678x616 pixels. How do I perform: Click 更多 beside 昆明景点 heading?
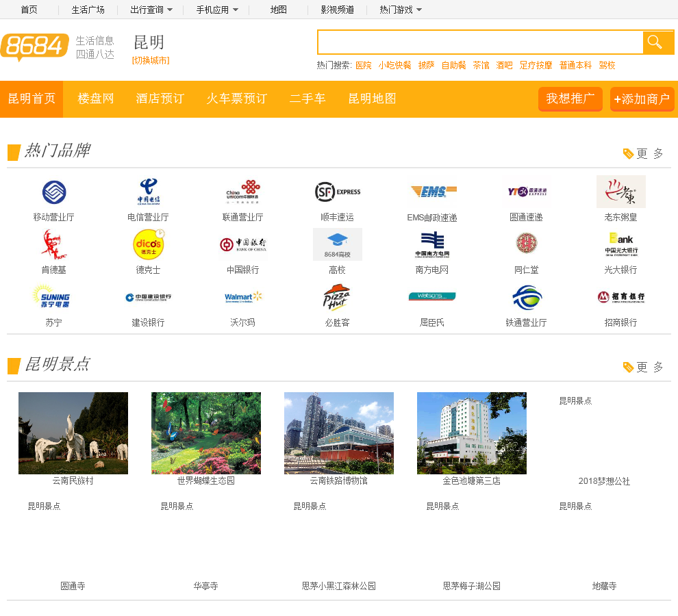coord(643,367)
